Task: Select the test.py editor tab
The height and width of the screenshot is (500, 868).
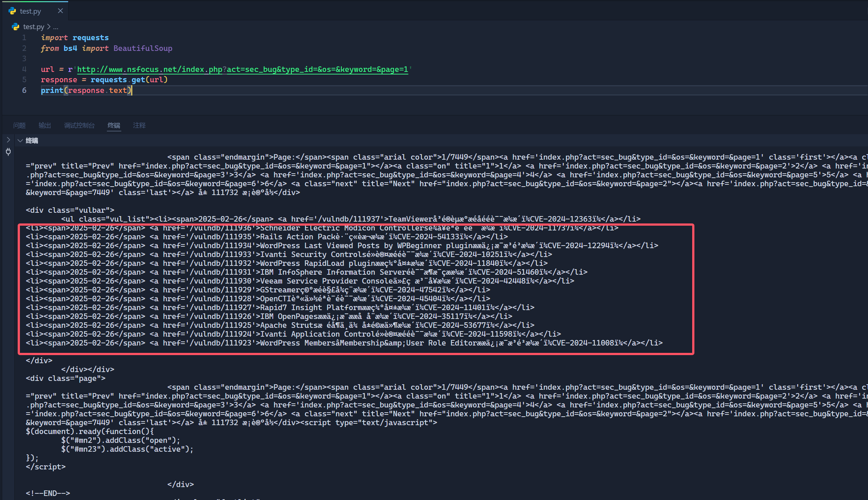Action: (35, 11)
